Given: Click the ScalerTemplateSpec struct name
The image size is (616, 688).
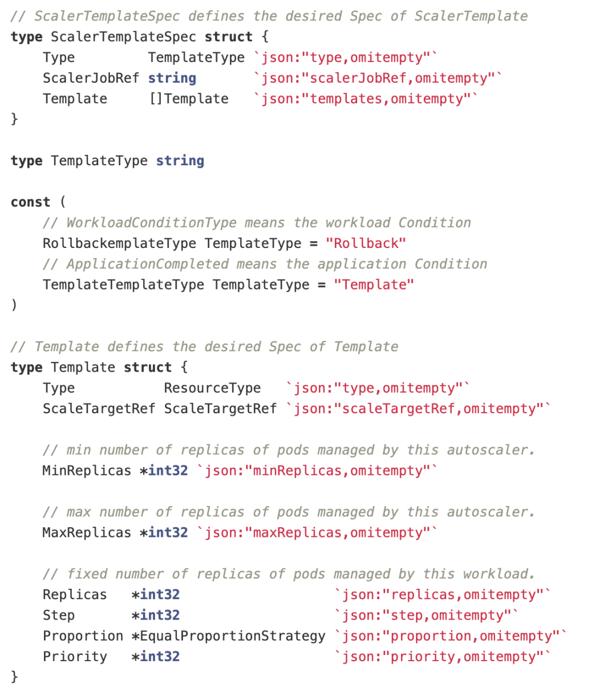Looking at the screenshot, I should click(123, 37).
